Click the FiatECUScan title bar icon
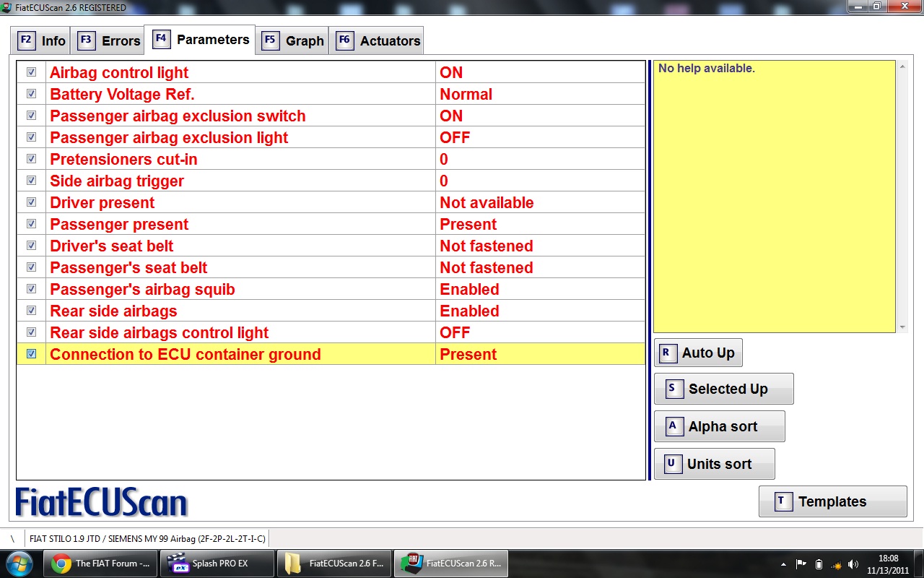 coord(7,7)
